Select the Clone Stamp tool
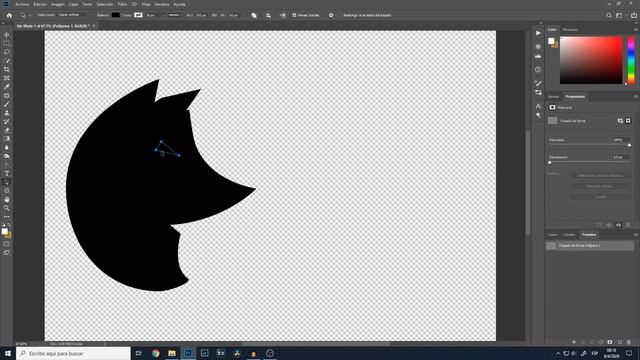The image size is (640, 360). 7,113
